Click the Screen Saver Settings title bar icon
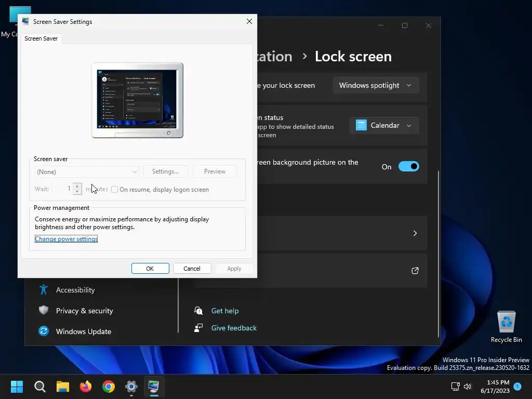Image resolution: width=532 pixels, height=399 pixels. [25, 21]
